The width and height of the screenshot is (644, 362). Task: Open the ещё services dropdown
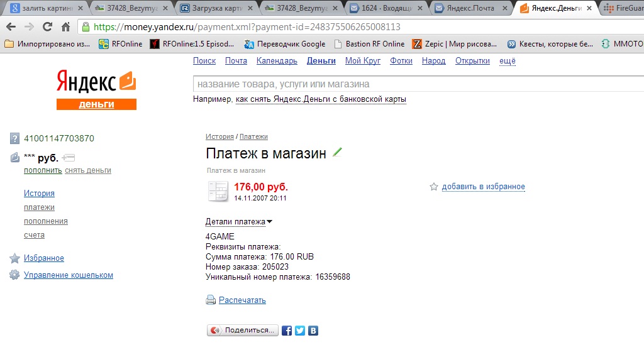click(508, 61)
